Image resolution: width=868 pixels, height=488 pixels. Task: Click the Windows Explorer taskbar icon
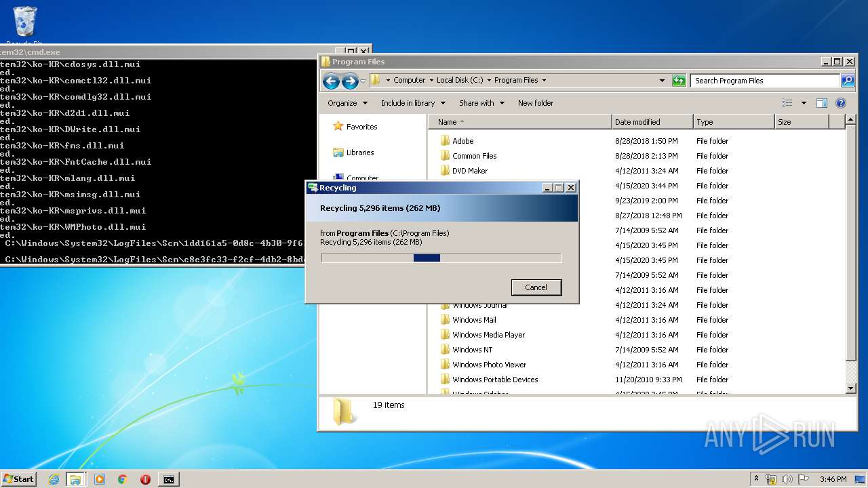[75, 479]
